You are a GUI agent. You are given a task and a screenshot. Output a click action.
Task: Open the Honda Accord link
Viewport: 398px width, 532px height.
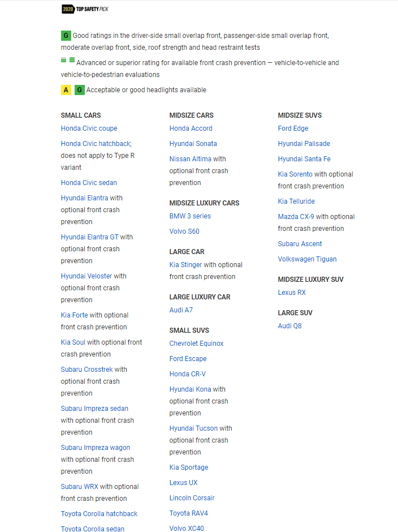pyautogui.click(x=191, y=128)
